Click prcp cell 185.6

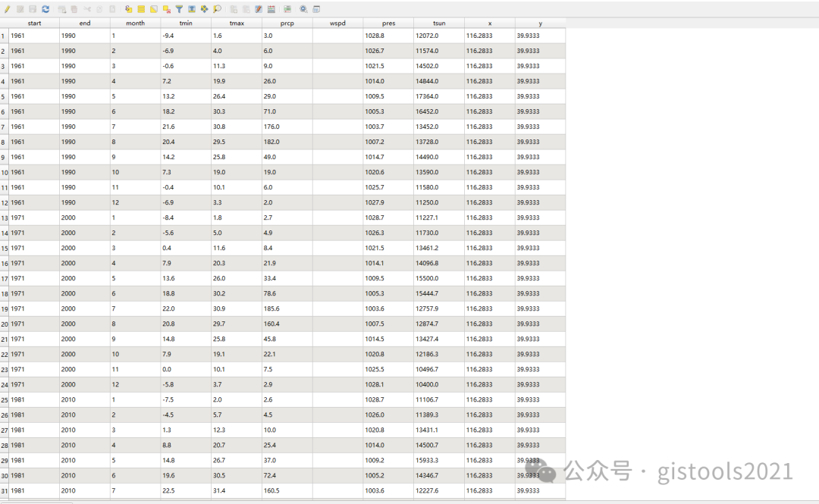287,308
